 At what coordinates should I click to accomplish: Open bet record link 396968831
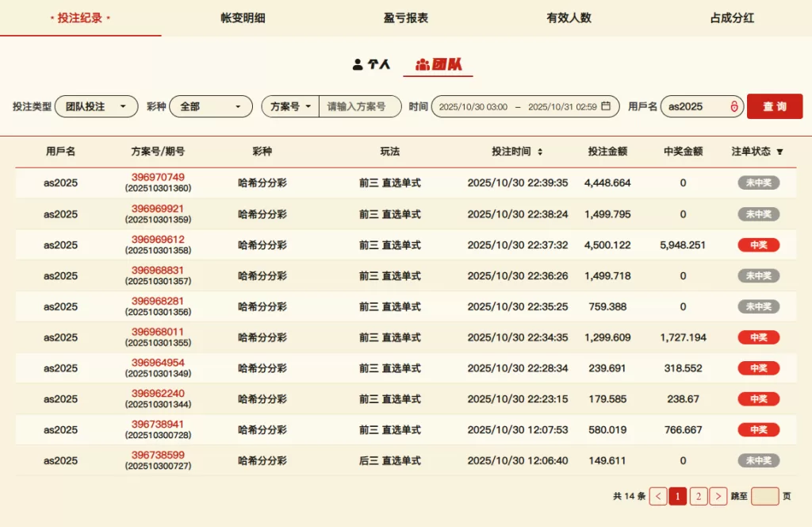pos(158,270)
